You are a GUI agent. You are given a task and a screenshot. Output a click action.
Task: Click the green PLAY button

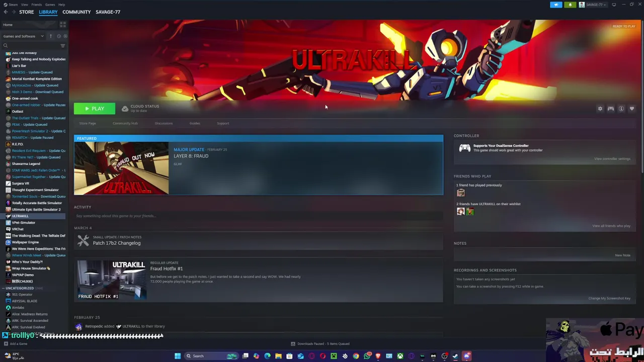point(95,109)
